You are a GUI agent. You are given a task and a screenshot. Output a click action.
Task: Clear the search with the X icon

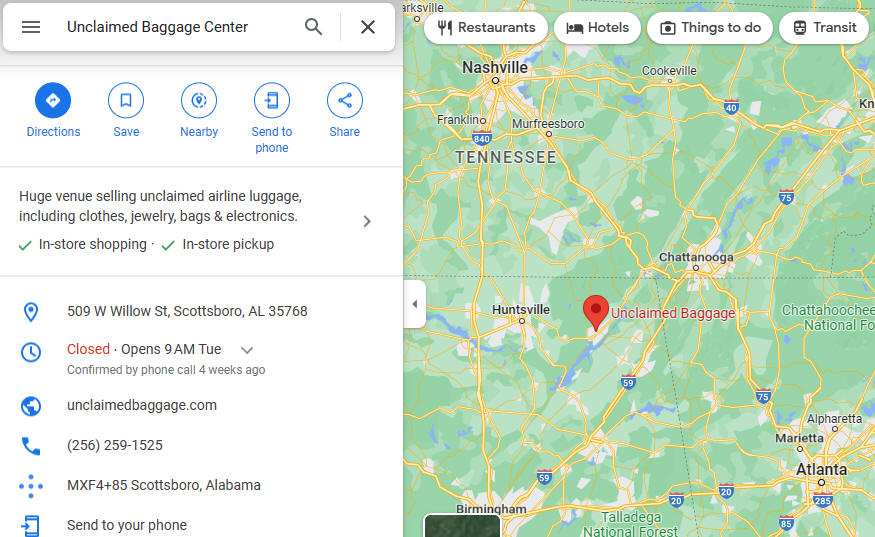[368, 27]
